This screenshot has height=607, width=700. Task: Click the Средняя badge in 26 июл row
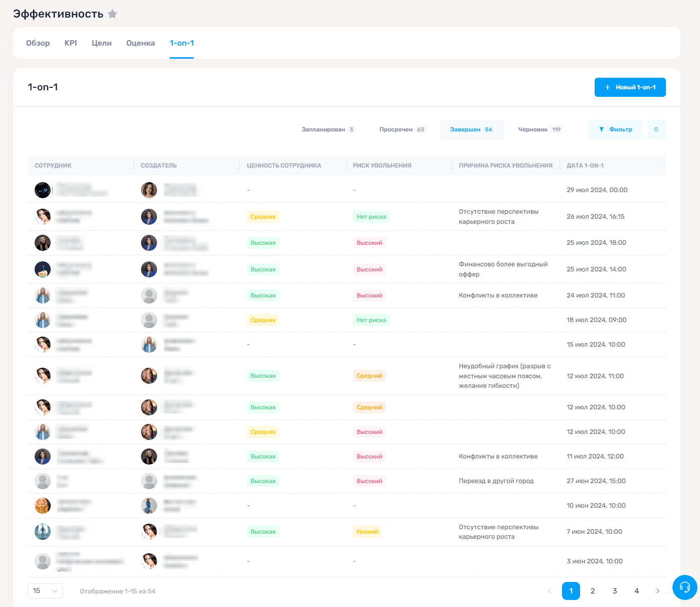point(263,217)
